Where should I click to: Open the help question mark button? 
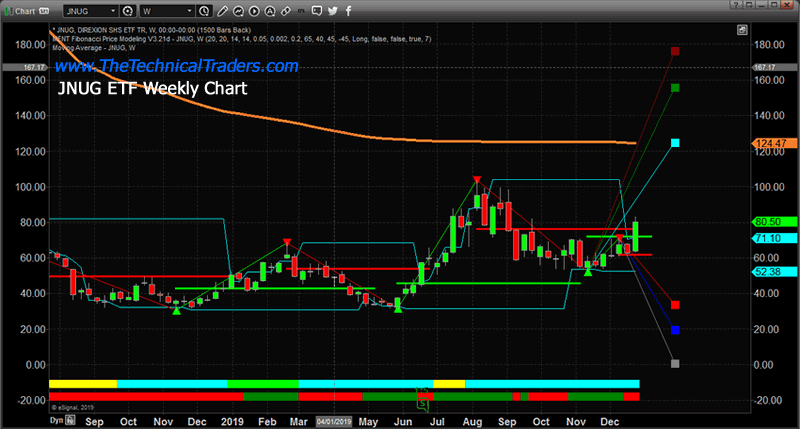coord(736,5)
